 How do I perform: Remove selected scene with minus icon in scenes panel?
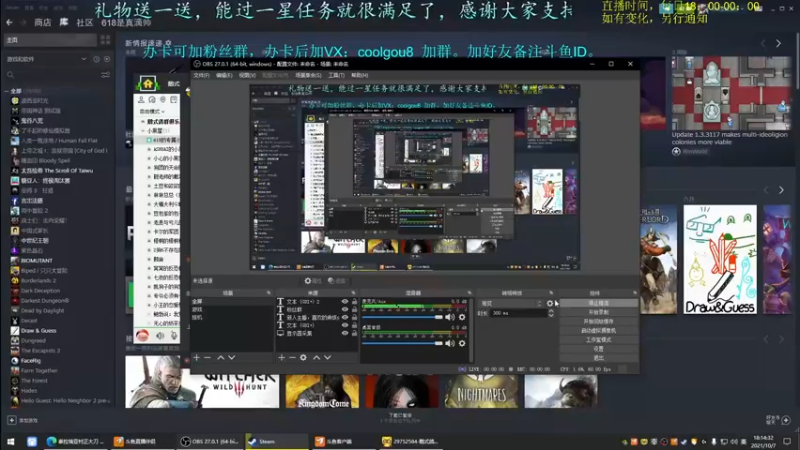(x=207, y=358)
